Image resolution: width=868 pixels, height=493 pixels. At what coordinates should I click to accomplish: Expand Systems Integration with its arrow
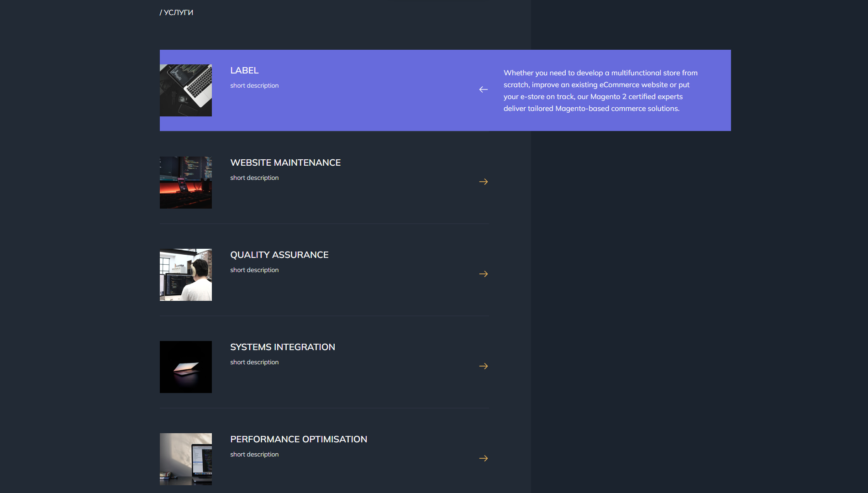[x=484, y=366]
